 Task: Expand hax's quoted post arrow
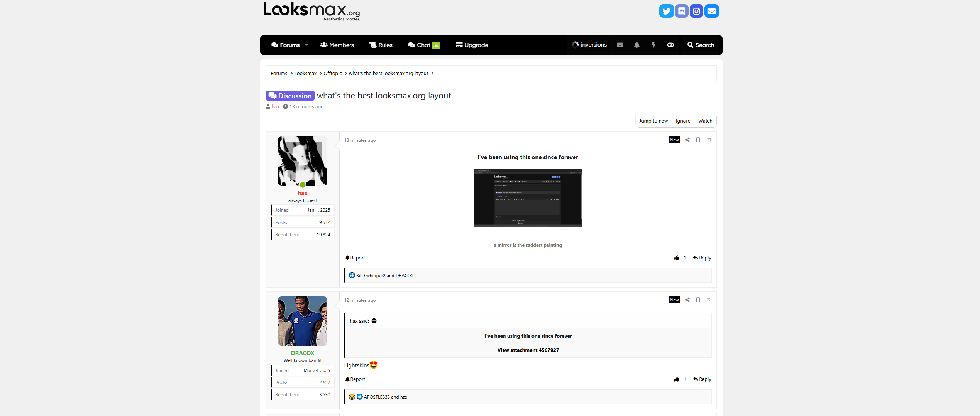tap(374, 321)
